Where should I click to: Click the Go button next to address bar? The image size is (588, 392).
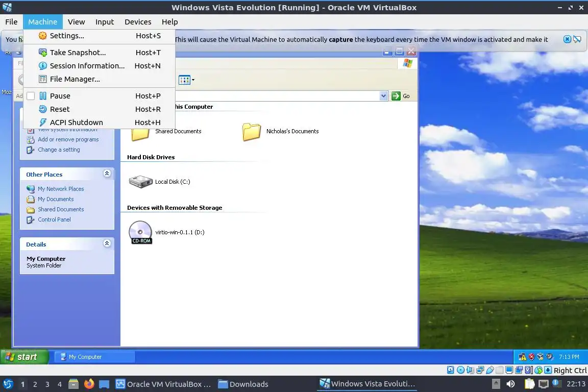[x=401, y=96]
